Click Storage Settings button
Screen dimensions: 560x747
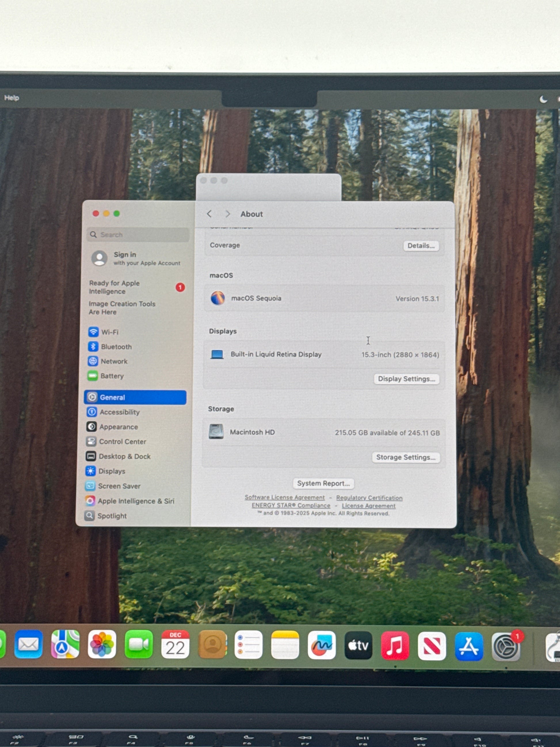[x=405, y=457]
